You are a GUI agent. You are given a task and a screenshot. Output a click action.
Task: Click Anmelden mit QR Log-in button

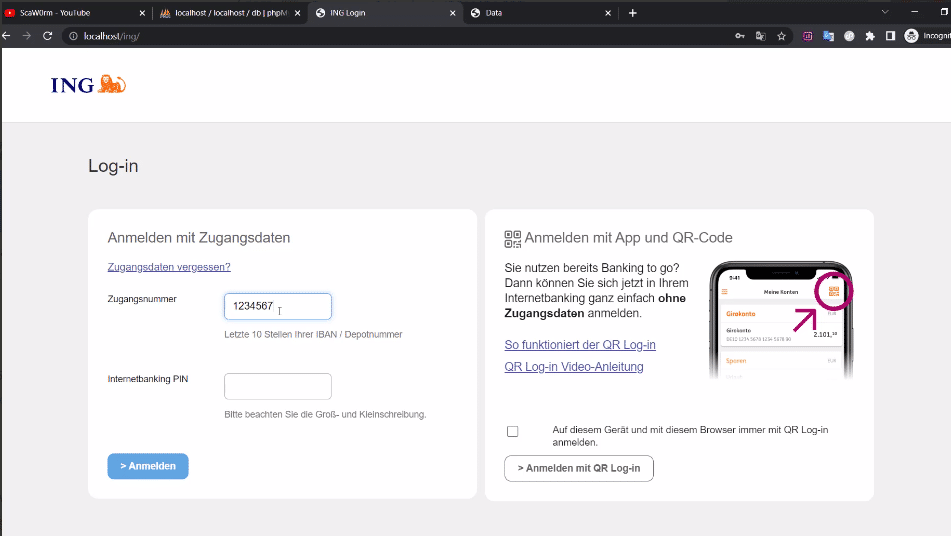[x=579, y=468]
